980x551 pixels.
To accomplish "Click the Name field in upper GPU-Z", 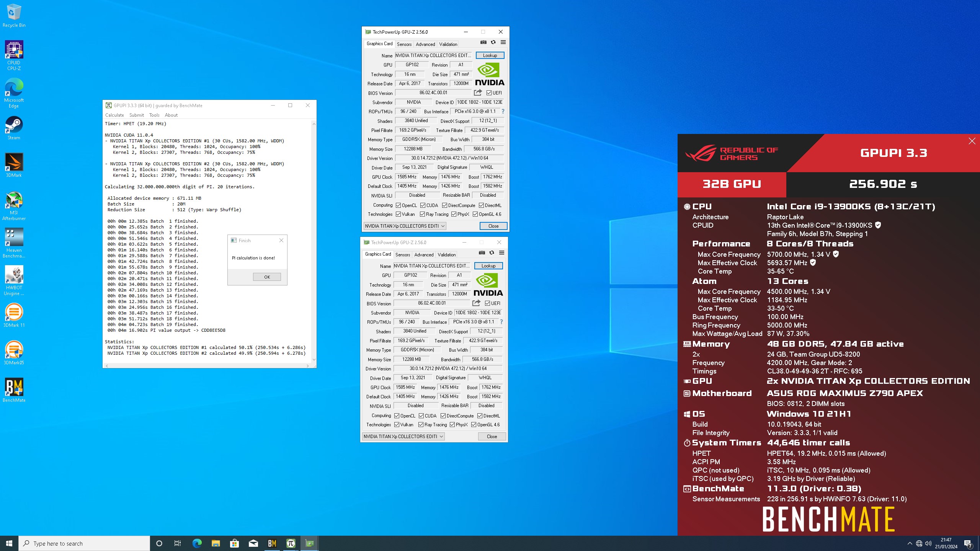I will point(434,55).
